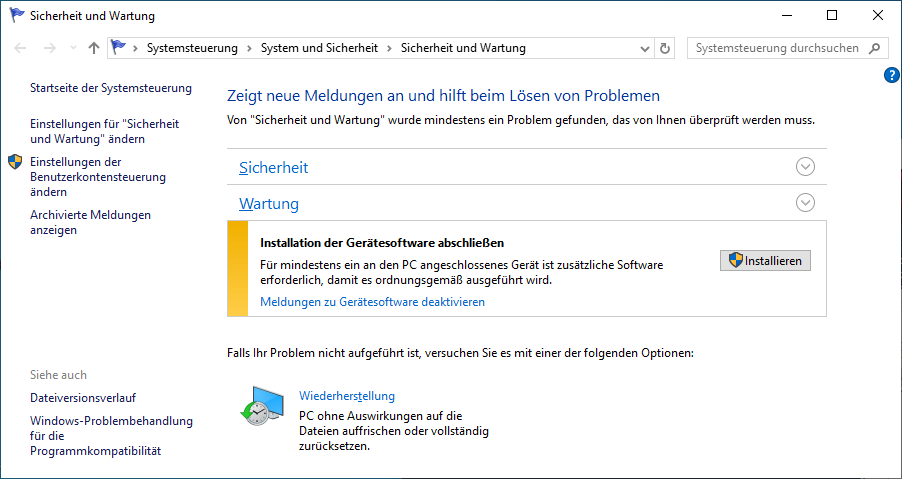Open Windows-Problembehandlung für die Programmkompatibilität
The width and height of the screenshot is (902, 479).
(x=112, y=436)
